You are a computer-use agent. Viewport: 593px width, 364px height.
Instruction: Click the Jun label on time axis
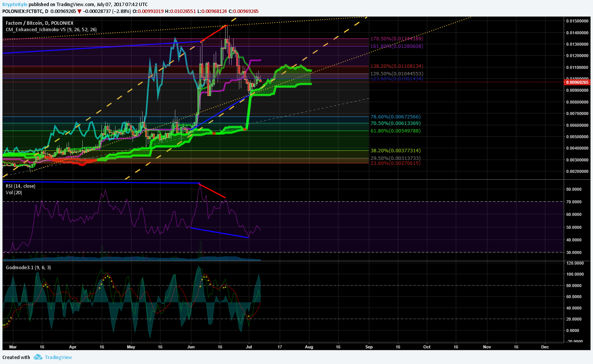click(191, 347)
